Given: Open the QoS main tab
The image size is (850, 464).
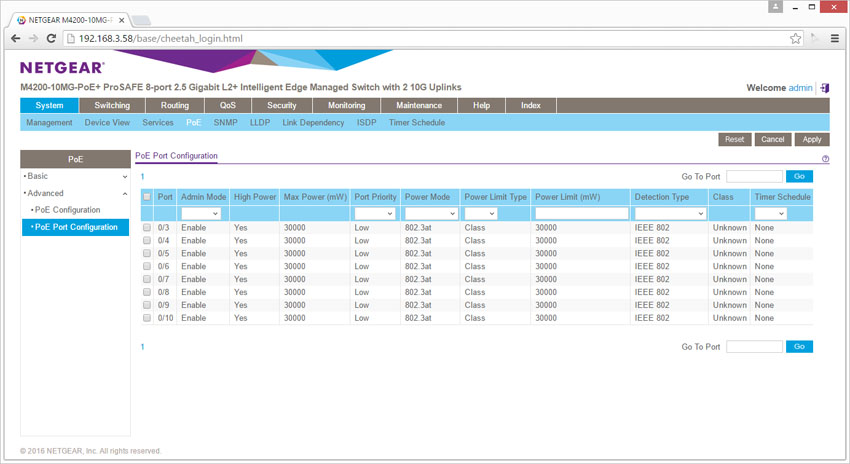Looking at the screenshot, I should point(228,105).
